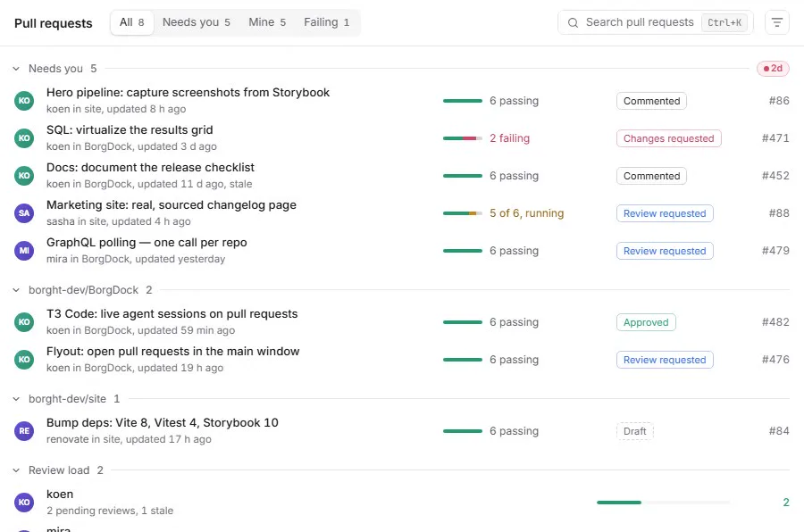This screenshot has height=532, width=804.
Task: Collapse the borght-dev/site group
Action: pos(16,399)
